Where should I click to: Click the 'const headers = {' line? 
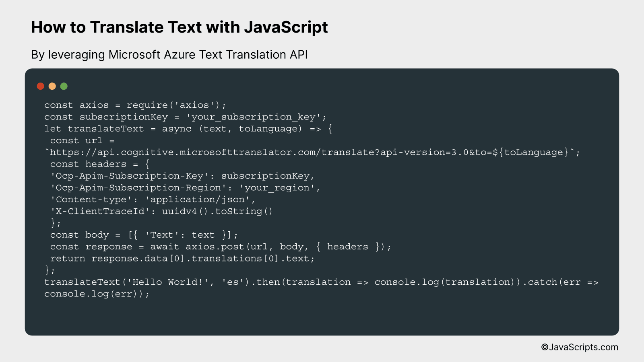(100, 164)
